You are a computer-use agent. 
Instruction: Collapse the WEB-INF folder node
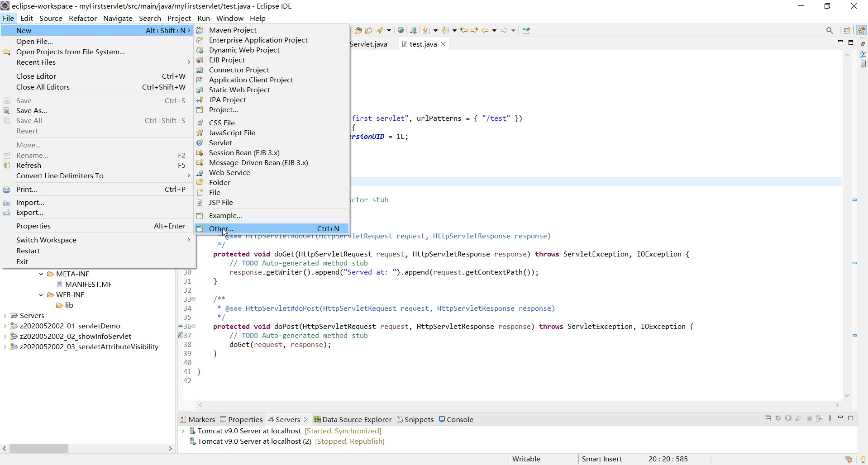pos(41,295)
